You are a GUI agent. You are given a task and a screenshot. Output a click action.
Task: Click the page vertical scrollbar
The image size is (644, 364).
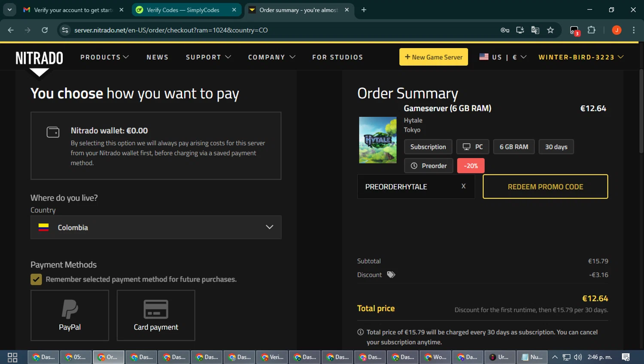pyautogui.click(x=641, y=111)
